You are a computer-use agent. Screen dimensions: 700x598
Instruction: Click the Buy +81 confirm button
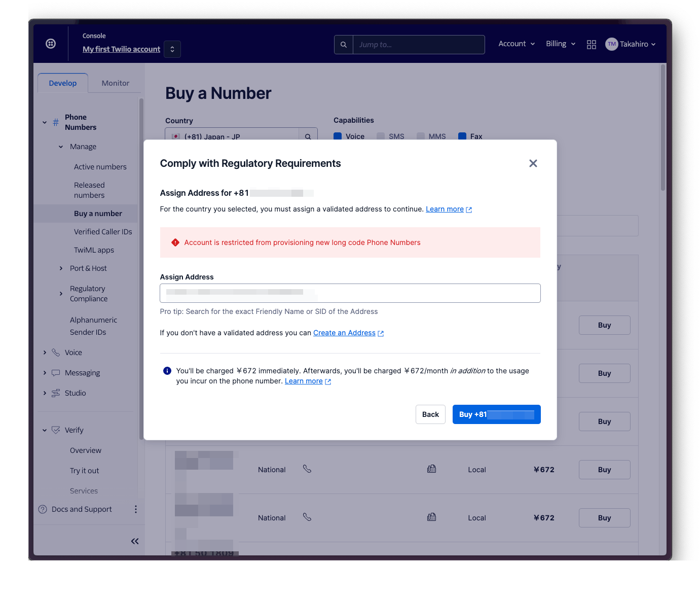click(496, 414)
